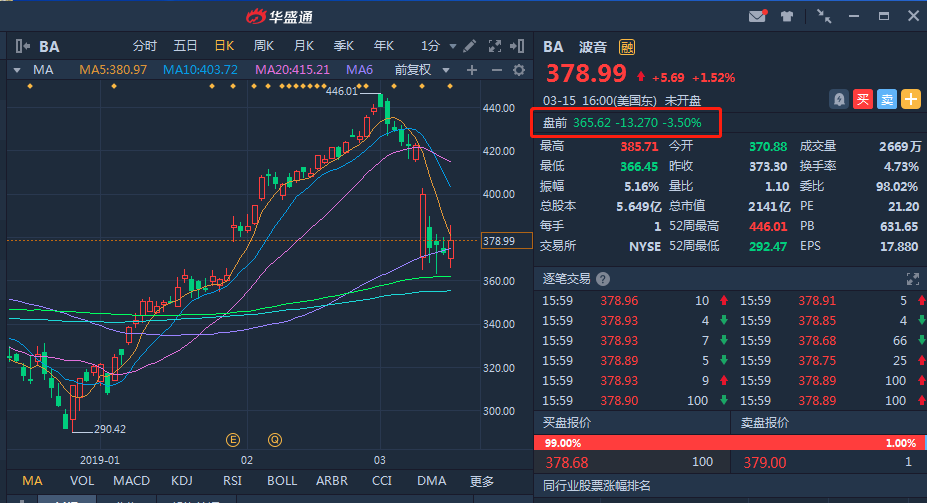Click the 成交量 value 2669万
The image size is (927, 503).
tap(899, 147)
